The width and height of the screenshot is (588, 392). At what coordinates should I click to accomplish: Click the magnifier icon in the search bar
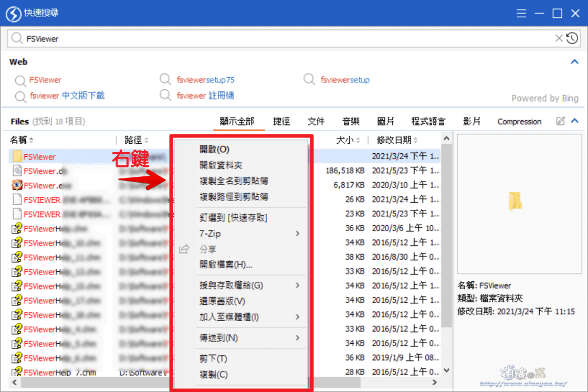tap(16, 38)
